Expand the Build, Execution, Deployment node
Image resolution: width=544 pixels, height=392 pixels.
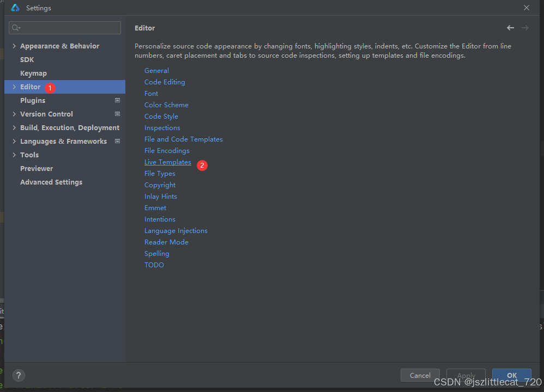tap(14, 128)
